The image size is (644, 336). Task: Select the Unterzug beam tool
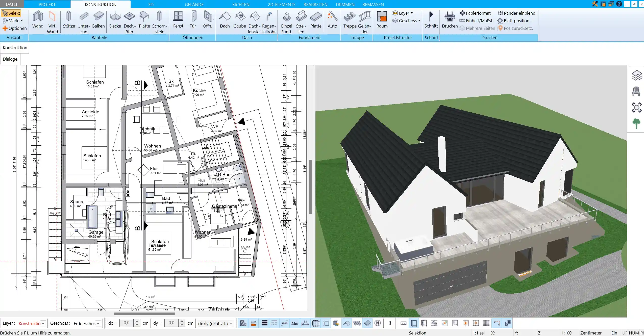tap(84, 22)
